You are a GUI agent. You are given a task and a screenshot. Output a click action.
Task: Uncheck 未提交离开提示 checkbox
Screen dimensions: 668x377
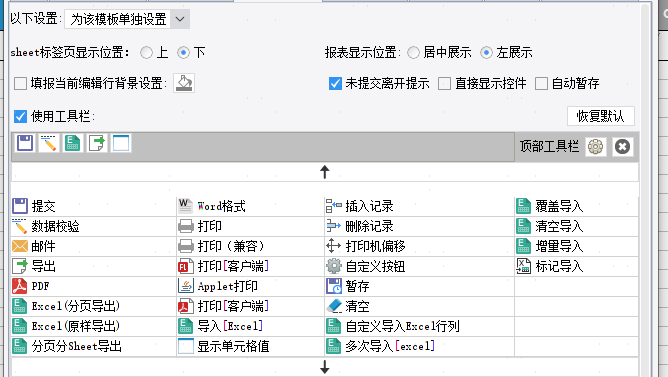(335, 83)
